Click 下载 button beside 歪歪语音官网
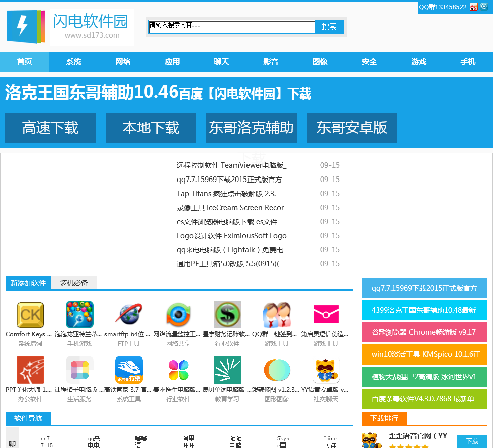Viewport: 493px width, 448px height. click(x=472, y=441)
